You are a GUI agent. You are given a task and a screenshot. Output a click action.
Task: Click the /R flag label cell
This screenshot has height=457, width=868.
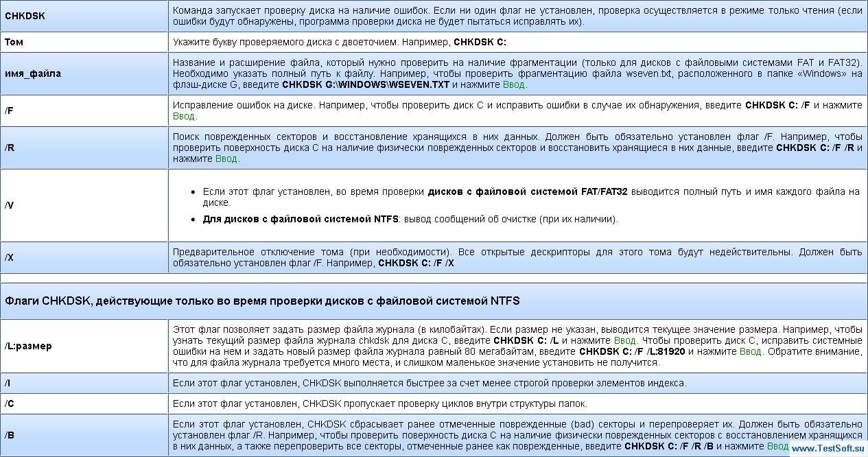10,147
